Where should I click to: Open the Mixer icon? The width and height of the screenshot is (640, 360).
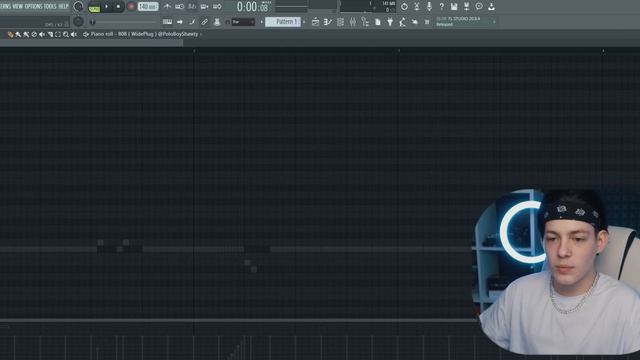click(x=353, y=22)
